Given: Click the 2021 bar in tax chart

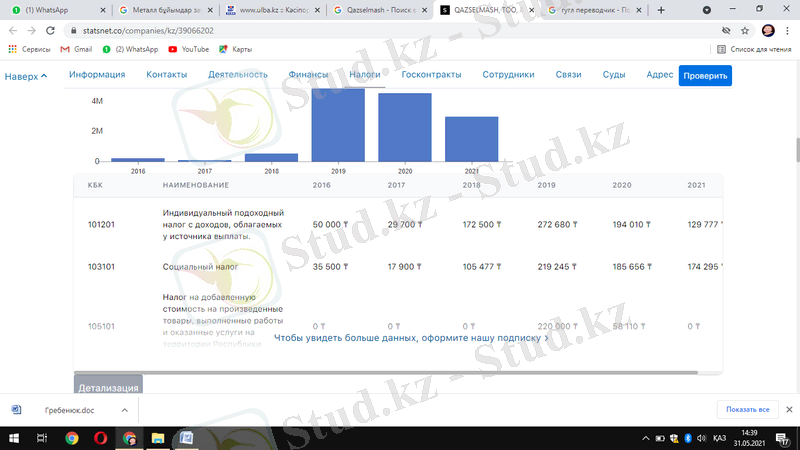Looking at the screenshot, I should [x=471, y=139].
